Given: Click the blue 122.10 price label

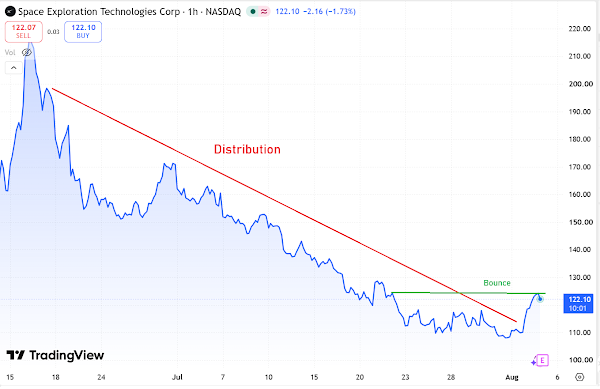Looking at the screenshot, I should point(578,304).
